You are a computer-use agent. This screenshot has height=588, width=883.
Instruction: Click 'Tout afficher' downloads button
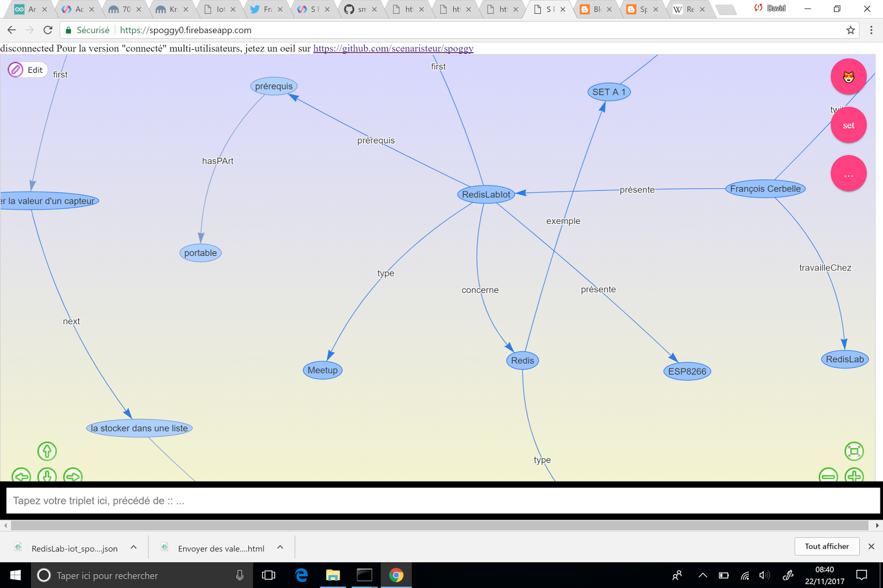click(x=827, y=547)
